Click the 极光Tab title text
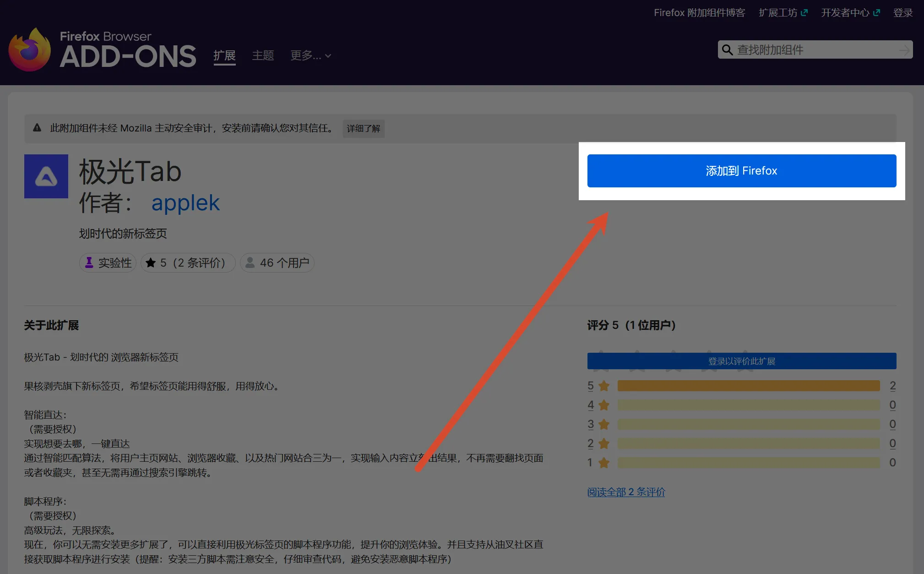The height and width of the screenshot is (574, 924). 130,171
